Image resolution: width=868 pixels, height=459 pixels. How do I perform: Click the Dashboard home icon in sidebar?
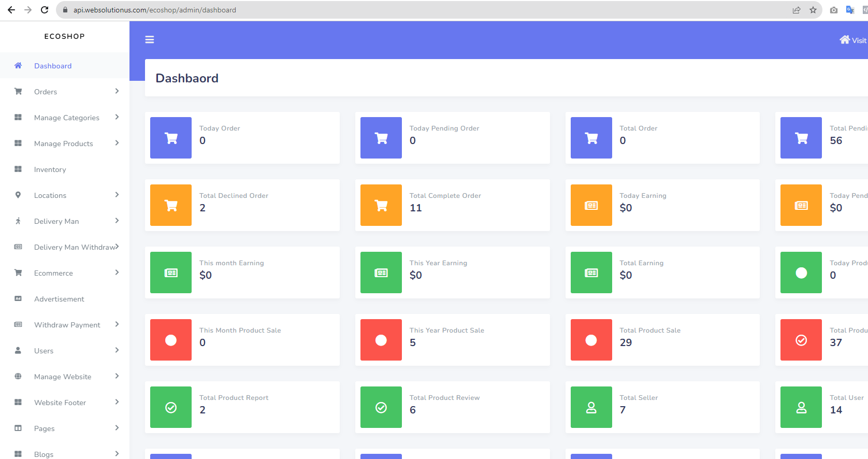(x=18, y=65)
